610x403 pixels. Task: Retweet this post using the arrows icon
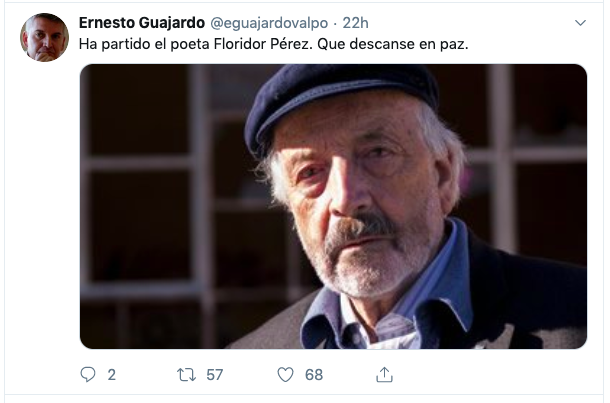(186, 375)
